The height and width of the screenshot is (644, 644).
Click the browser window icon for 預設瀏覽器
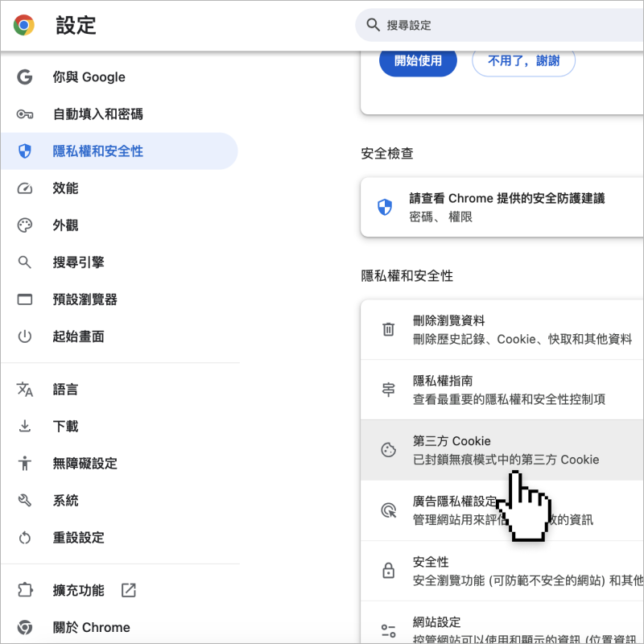[25, 299]
